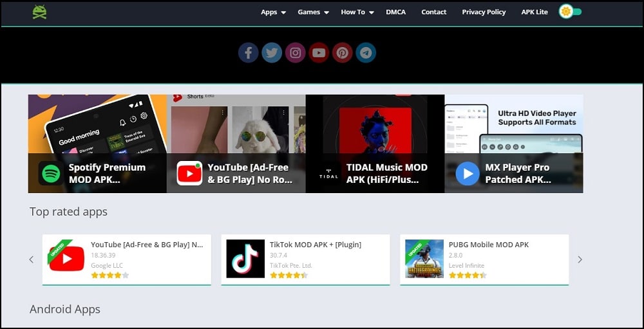Click the Spotify logo in the banner
The height and width of the screenshot is (329, 644).
51,173
